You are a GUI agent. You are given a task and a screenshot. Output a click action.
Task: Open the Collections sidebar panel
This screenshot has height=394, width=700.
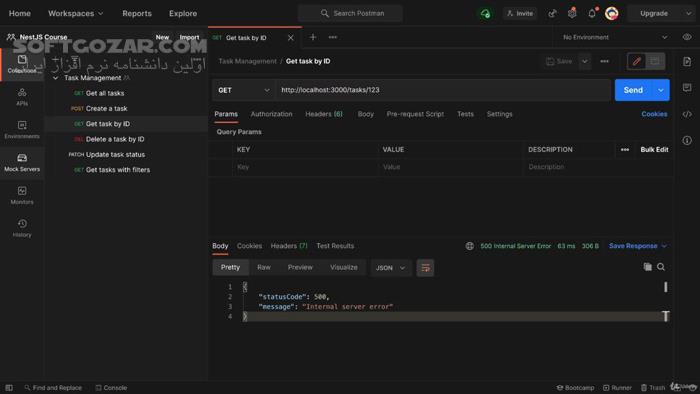pyautogui.click(x=22, y=64)
